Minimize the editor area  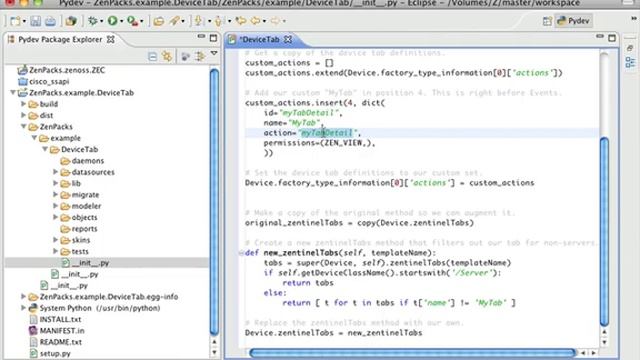600,37
